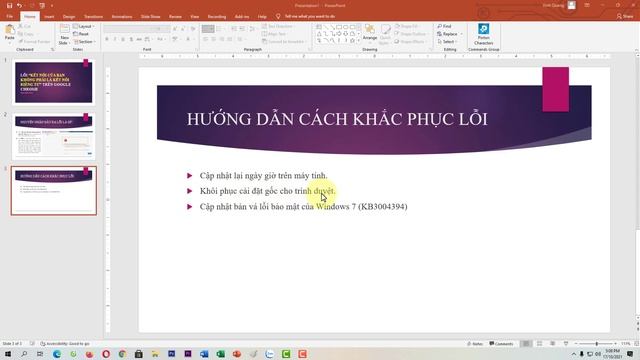Switch to the Slide Show tab

(x=150, y=17)
